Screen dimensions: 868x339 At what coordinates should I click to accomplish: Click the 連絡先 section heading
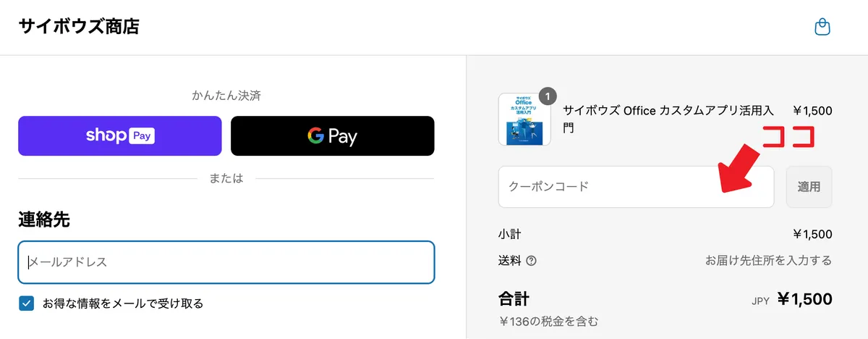(x=44, y=220)
